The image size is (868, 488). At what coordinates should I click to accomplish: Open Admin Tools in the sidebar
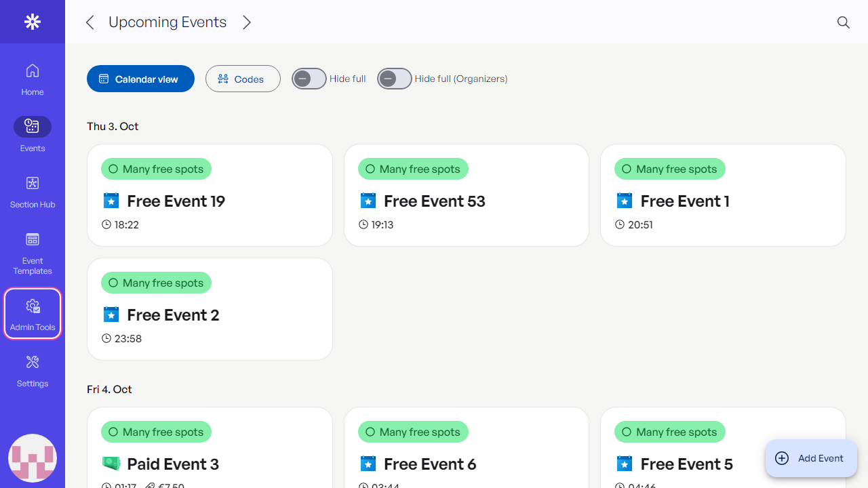tap(32, 314)
